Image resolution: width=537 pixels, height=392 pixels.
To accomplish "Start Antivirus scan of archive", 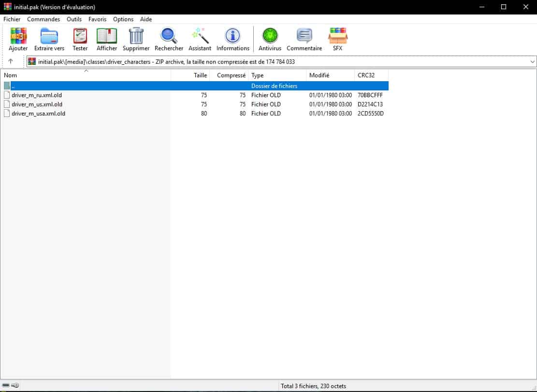I will pos(270,39).
